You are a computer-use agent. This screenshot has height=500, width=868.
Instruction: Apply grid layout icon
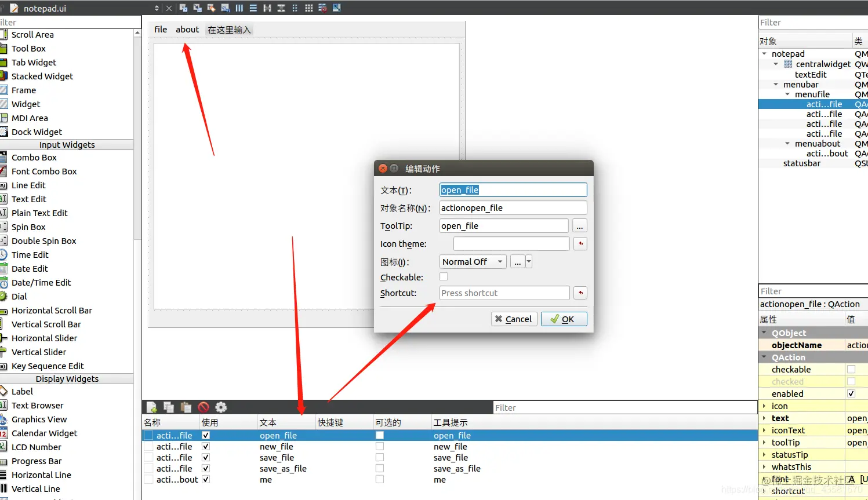[x=308, y=8]
